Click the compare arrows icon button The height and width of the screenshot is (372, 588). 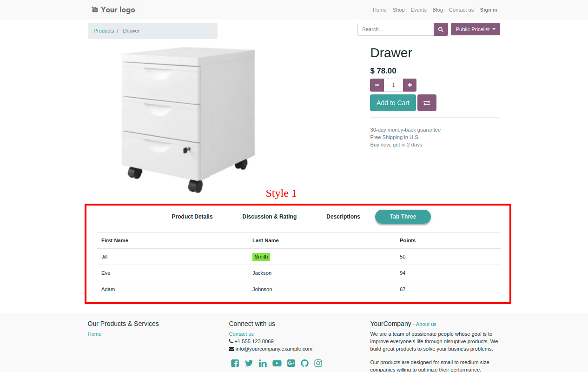(x=427, y=103)
